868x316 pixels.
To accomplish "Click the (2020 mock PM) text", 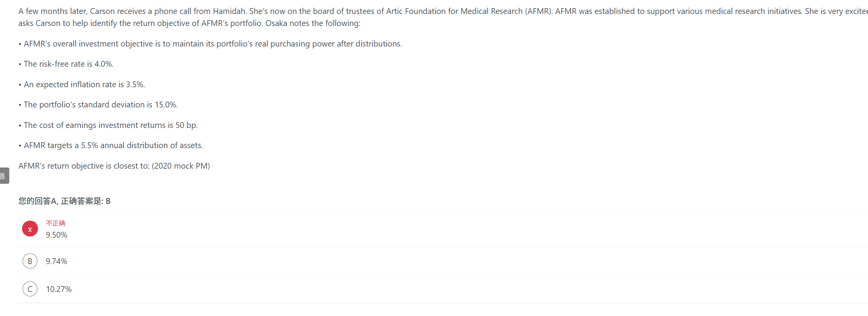I will pos(181,166).
